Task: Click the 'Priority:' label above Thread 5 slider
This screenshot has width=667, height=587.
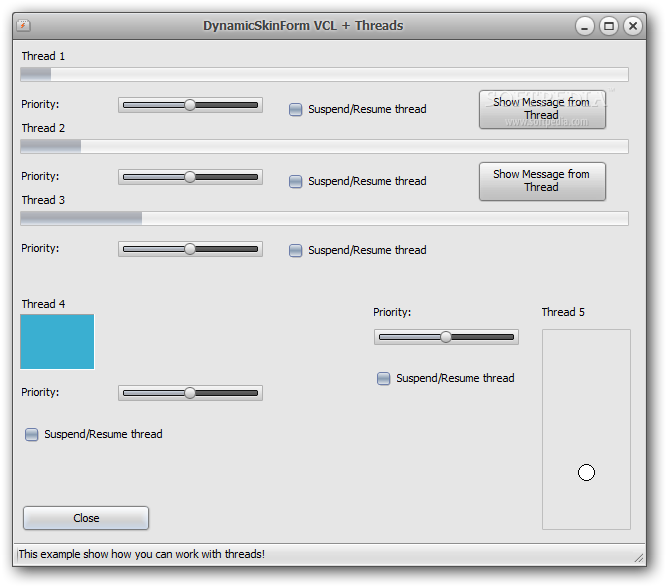Action: 392,312
